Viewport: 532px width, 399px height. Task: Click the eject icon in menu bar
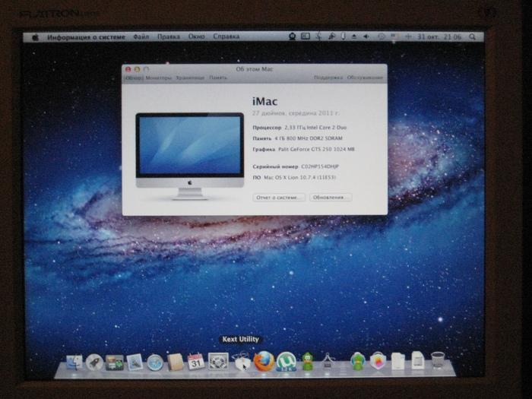coord(354,36)
